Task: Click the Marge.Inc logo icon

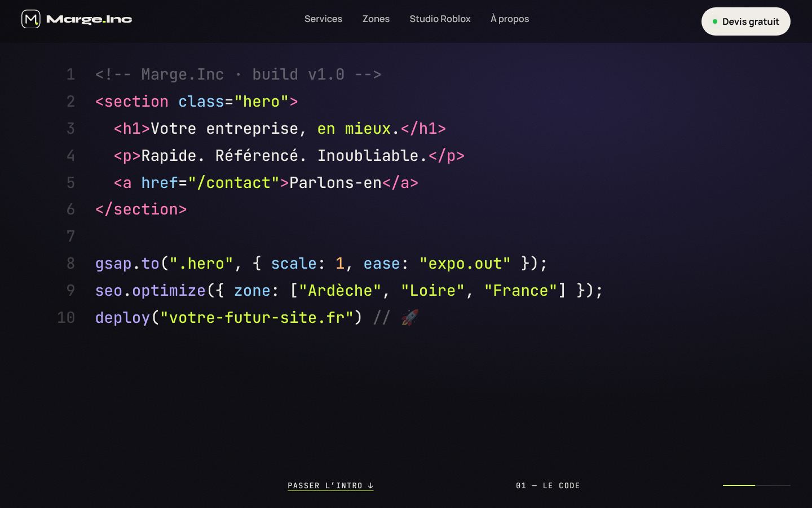Action: tap(31, 19)
